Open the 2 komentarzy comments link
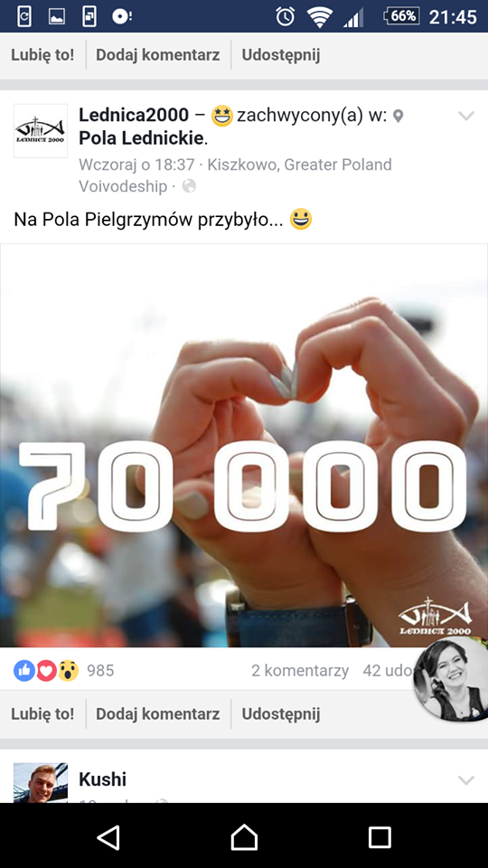Image resolution: width=488 pixels, height=868 pixels. click(300, 671)
